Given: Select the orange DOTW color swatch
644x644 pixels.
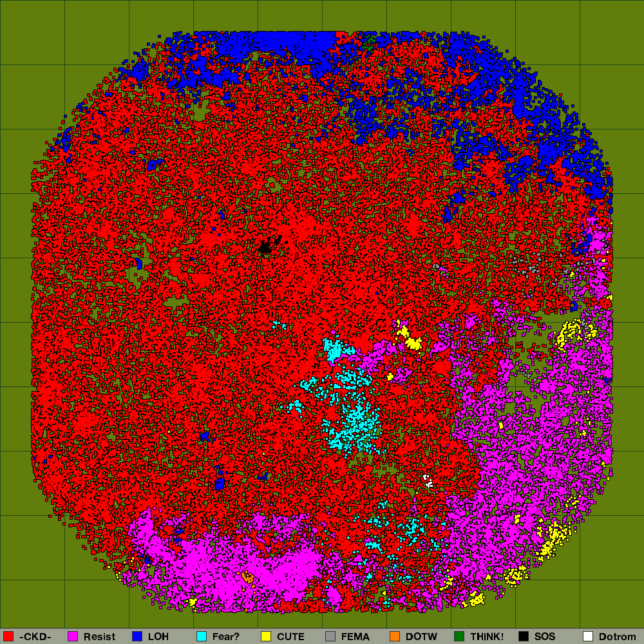Looking at the screenshot, I should click(395, 636).
